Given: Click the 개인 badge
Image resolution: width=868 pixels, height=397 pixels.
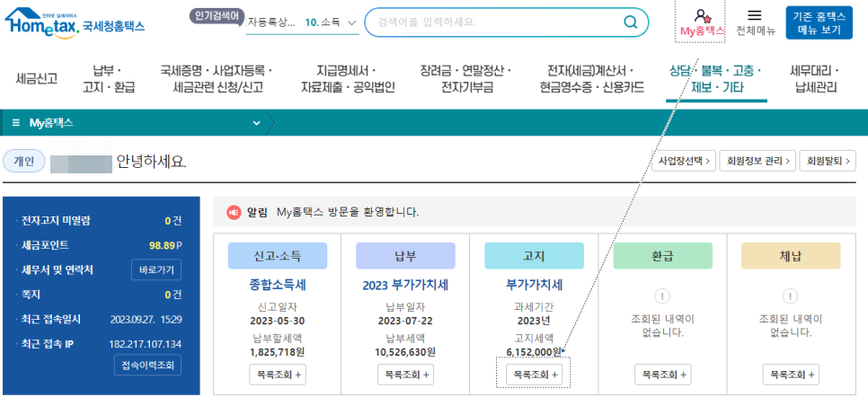Looking at the screenshot, I should (23, 161).
